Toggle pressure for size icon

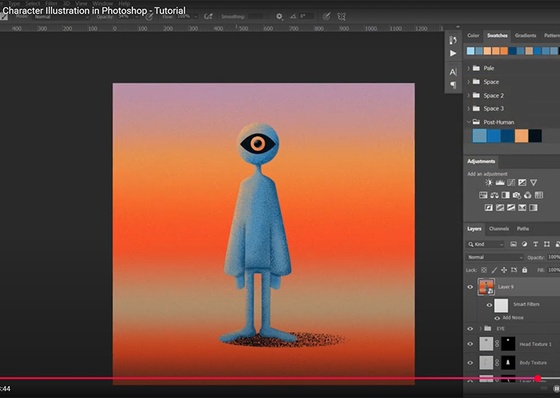point(326,16)
